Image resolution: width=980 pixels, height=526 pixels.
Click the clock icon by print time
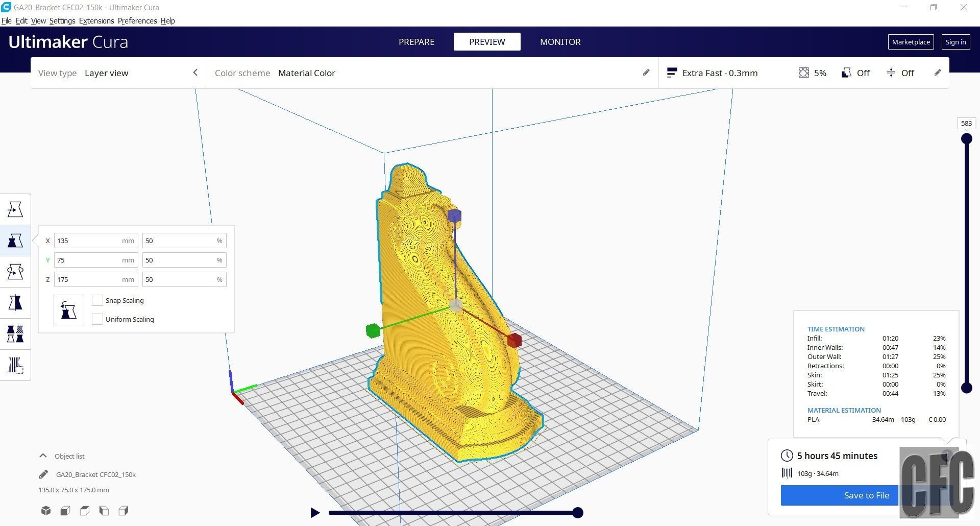click(787, 456)
